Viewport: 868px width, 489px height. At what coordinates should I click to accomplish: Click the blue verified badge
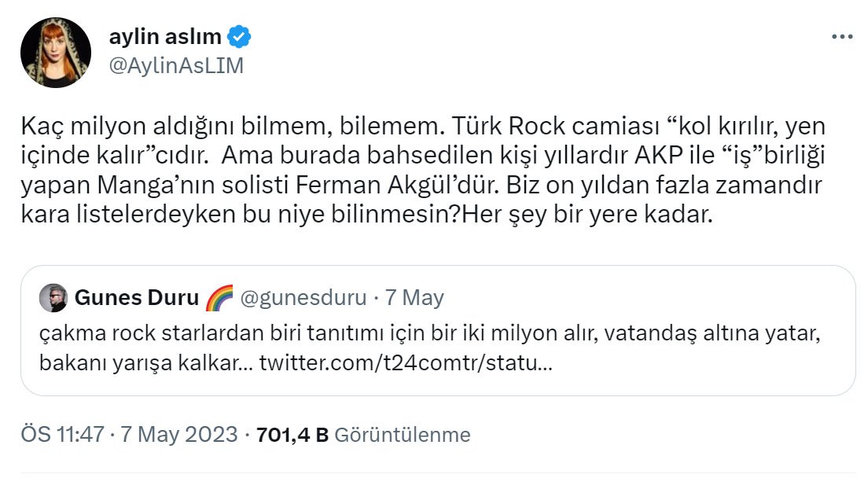pyautogui.click(x=239, y=37)
